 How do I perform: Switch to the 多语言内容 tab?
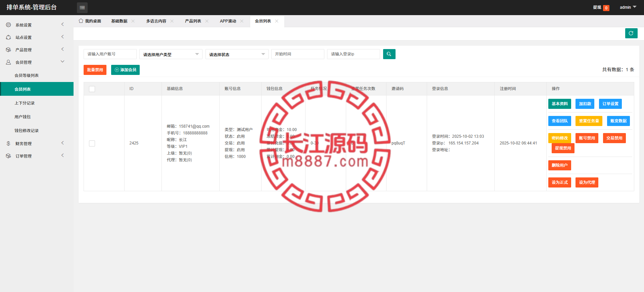coord(156,21)
